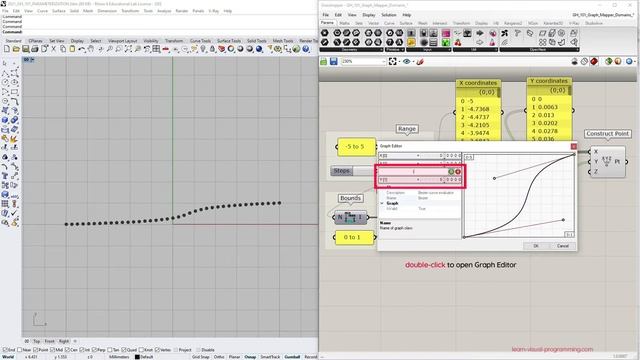The height and width of the screenshot is (360, 640).
Task: Click the Copy icon in Rhino toolbar
Action: [x=63, y=49]
